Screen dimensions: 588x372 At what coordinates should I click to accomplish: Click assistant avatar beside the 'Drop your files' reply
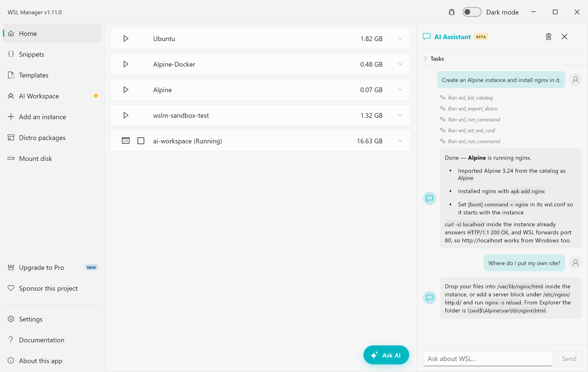(429, 297)
